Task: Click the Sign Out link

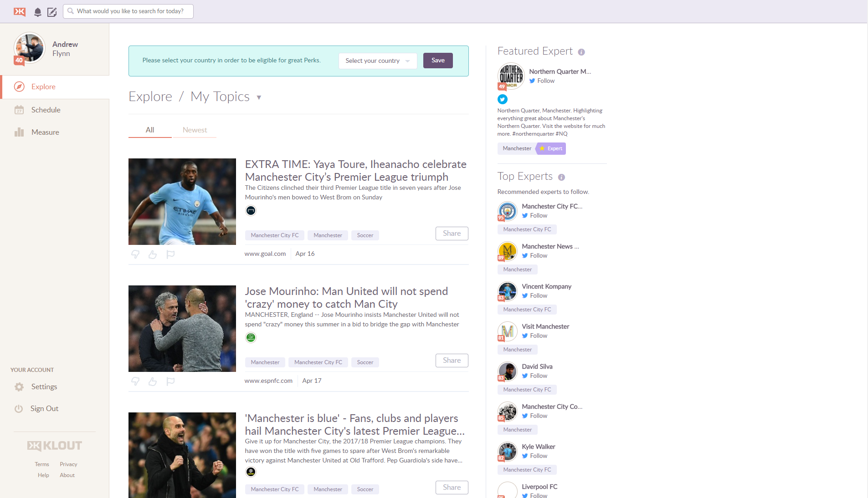Action: (44, 408)
